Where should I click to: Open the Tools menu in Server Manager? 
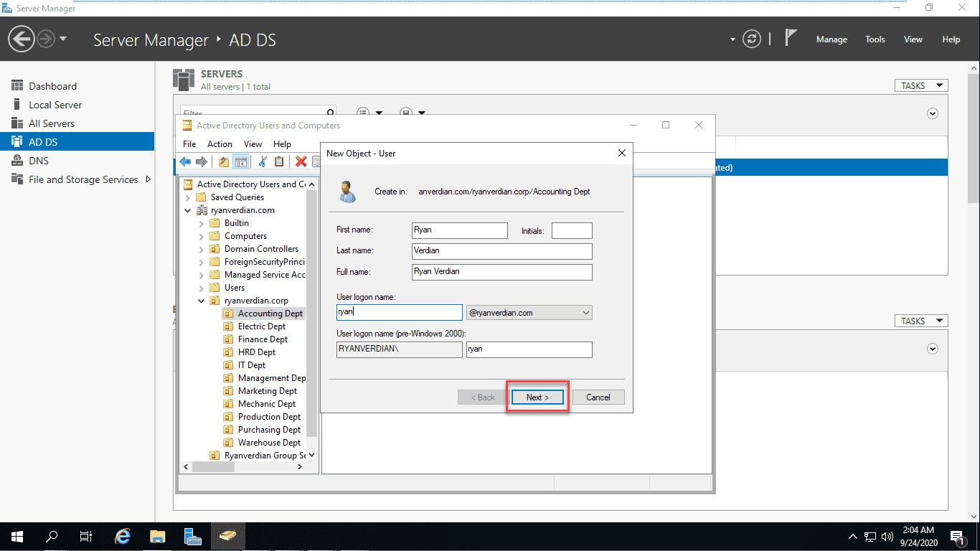pos(875,39)
